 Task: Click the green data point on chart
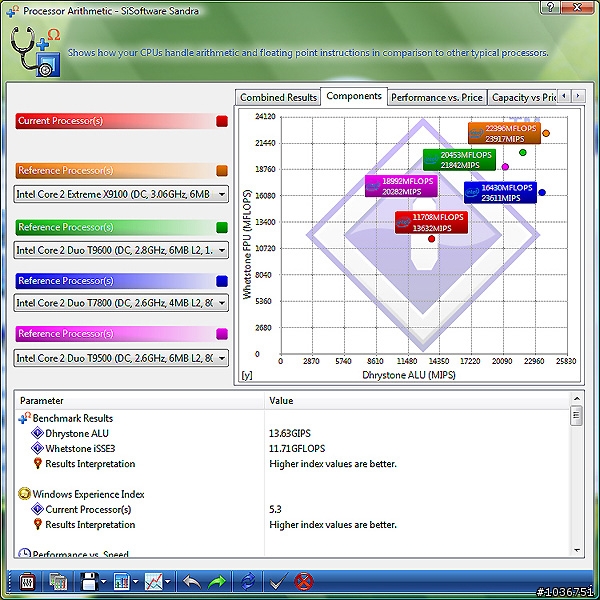(523, 152)
